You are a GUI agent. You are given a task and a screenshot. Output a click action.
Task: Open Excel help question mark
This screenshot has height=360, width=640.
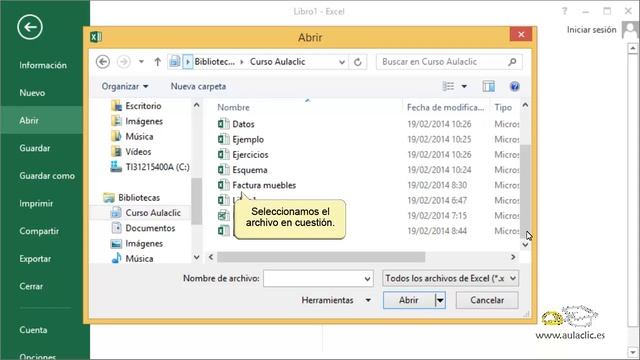pos(564,11)
